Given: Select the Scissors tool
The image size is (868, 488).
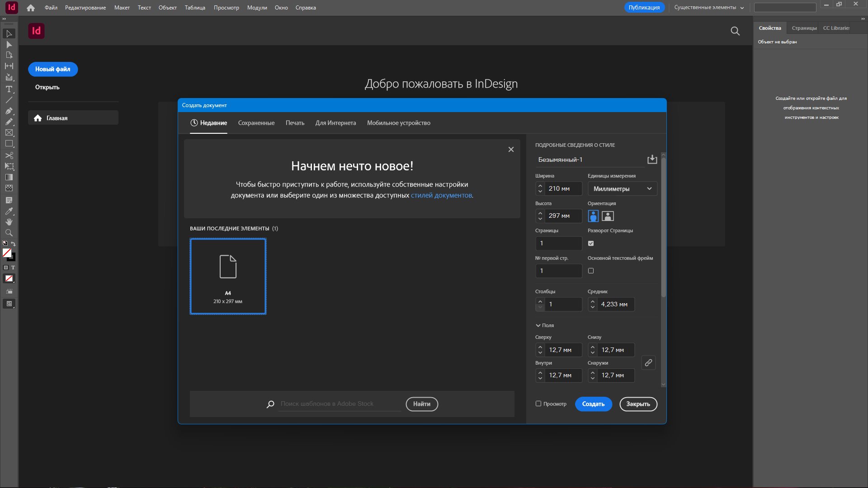Looking at the screenshot, I should 9,155.
